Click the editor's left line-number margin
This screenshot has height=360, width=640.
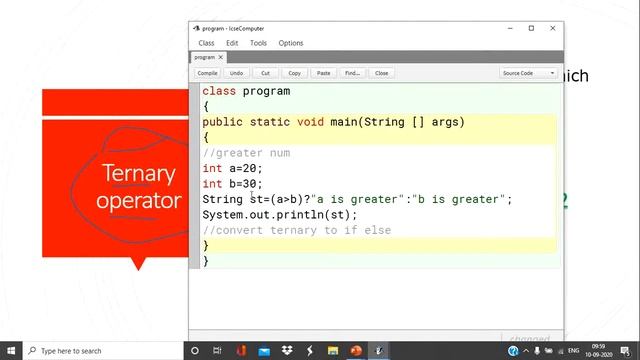pyautogui.click(x=195, y=176)
